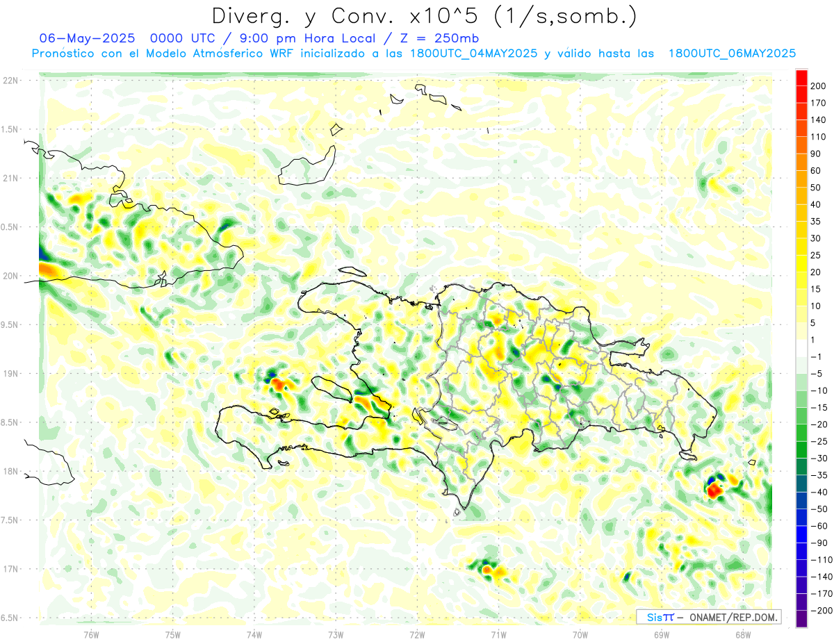Click the longitude label '76W'

[x=91, y=635]
